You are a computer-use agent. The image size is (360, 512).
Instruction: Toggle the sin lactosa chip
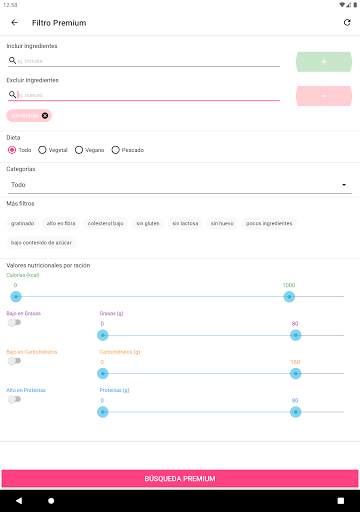pyautogui.click(x=185, y=223)
